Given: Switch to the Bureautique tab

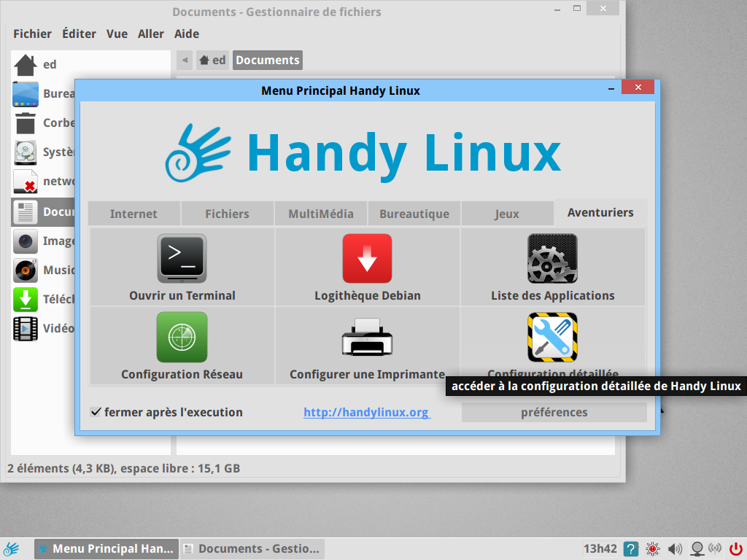Looking at the screenshot, I should pos(414,214).
